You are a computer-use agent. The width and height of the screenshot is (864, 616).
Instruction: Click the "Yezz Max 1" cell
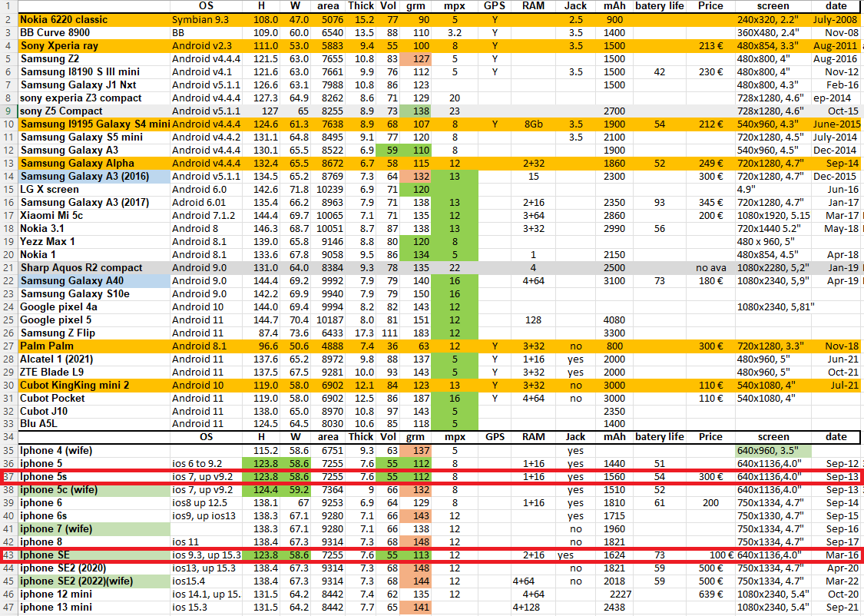tap(94, 241)
